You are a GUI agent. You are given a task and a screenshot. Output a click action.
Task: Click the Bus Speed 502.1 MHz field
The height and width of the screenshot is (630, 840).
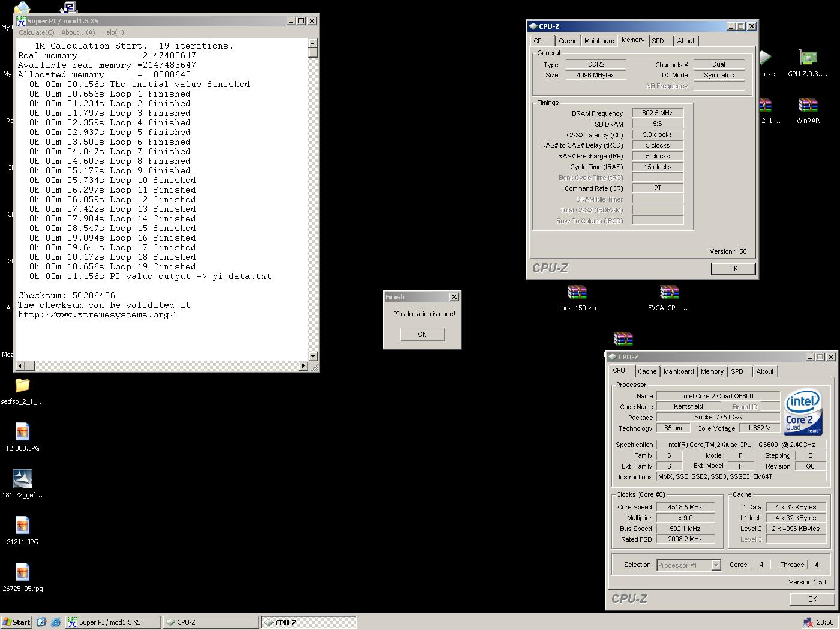point(685,529)
